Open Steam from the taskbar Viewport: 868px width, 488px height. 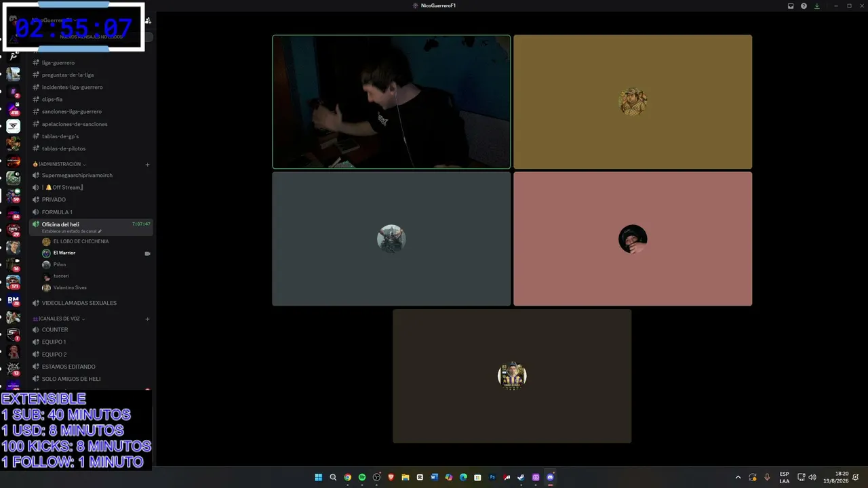click(521, 477)
